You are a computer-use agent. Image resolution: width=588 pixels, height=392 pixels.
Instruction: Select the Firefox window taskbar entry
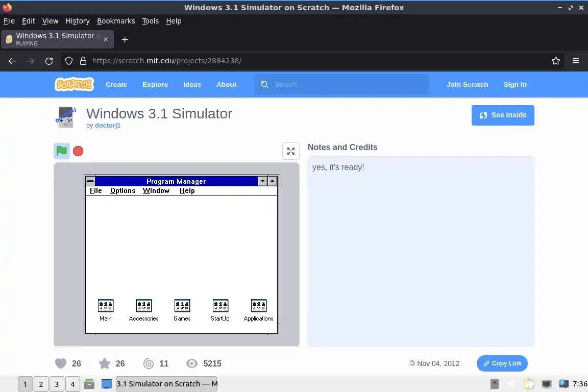166,384
